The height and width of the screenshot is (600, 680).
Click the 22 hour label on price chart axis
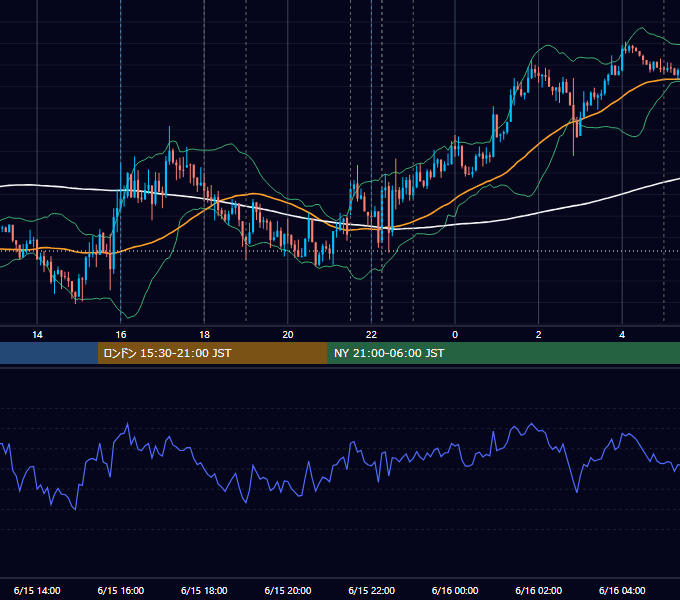tap(371, 335)
